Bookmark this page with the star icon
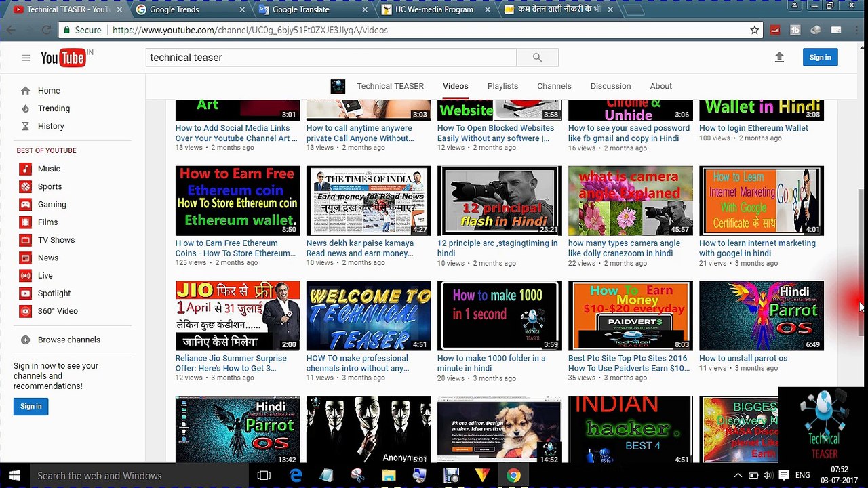This screenshot has height=488, width=868. pyautogui.click(x=754, y=30)
